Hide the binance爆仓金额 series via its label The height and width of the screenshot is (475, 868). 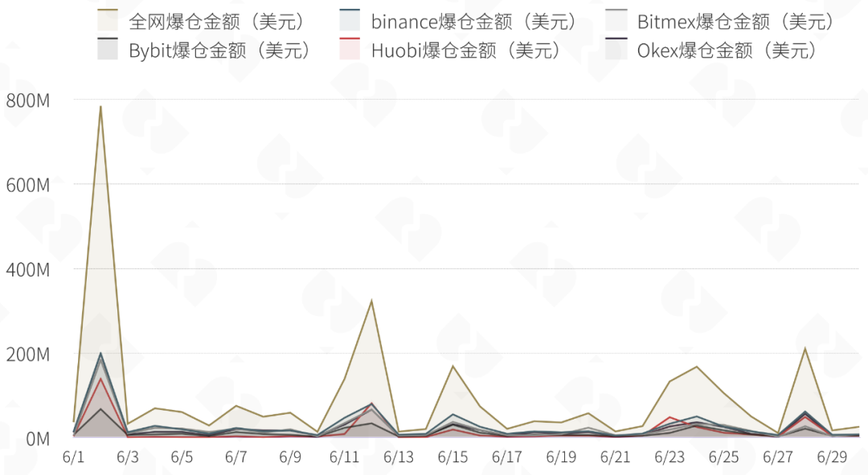click(x=474, y=22)
